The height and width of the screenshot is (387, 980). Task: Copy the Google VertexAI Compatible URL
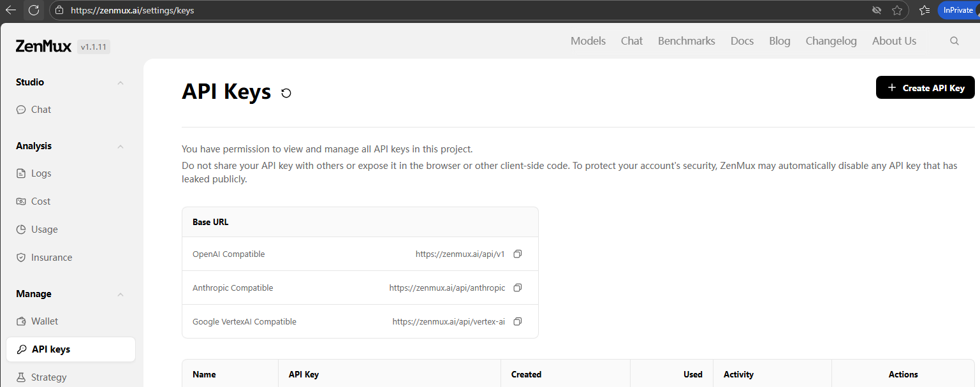coord(518,321)
